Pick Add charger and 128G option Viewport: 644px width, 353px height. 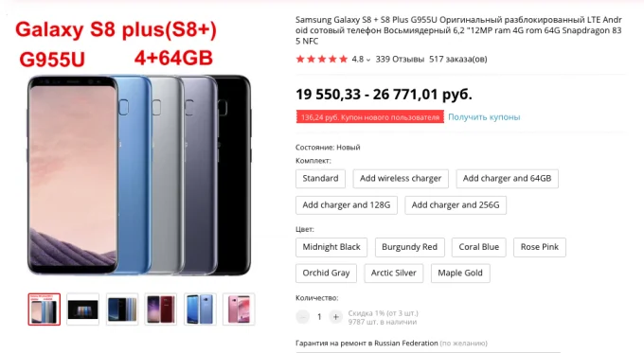(347, 205)
